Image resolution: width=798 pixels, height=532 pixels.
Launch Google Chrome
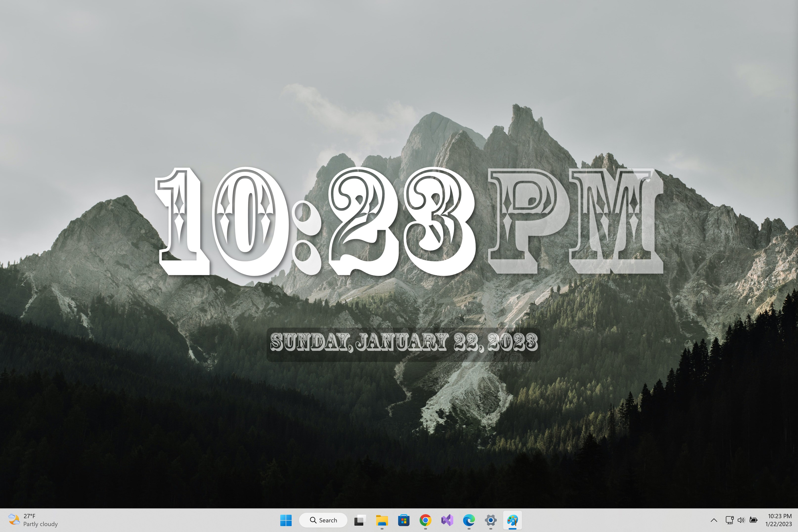pos(426,520)
